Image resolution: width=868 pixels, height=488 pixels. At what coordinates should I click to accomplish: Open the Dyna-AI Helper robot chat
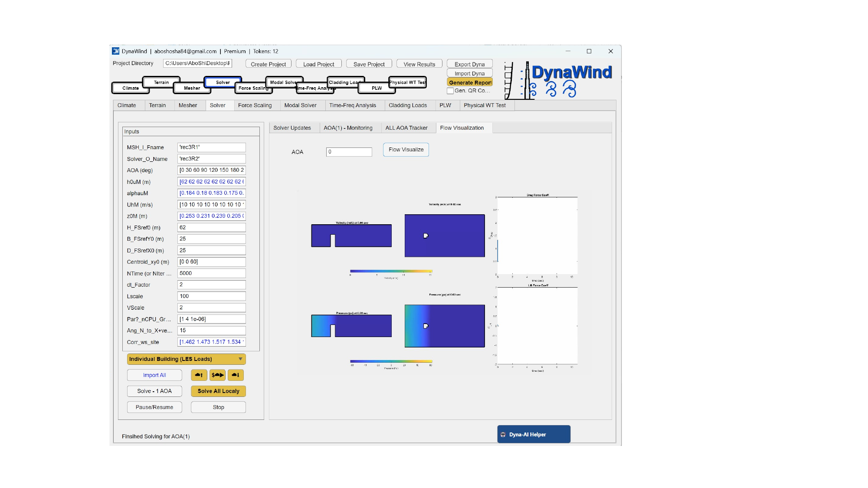pos(534,434)
